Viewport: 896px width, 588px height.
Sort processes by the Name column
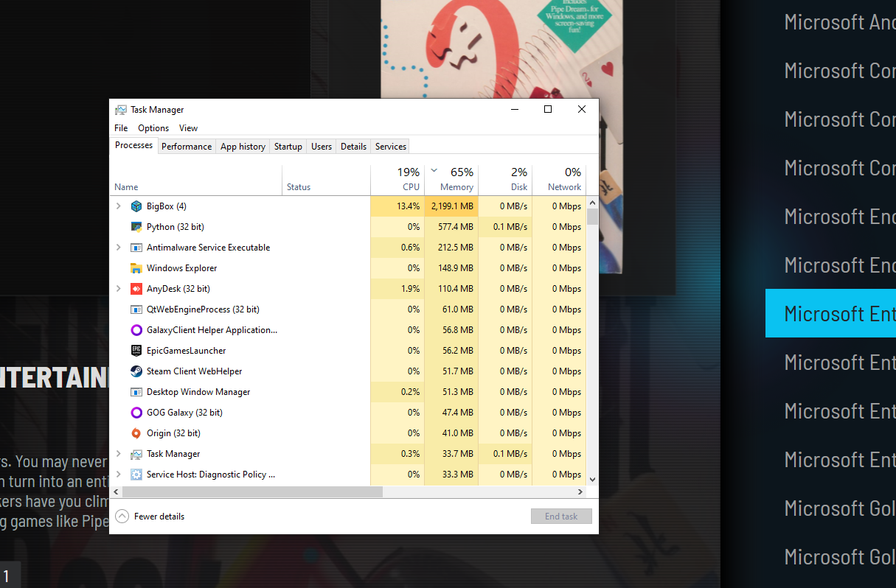tap(196, 180)
